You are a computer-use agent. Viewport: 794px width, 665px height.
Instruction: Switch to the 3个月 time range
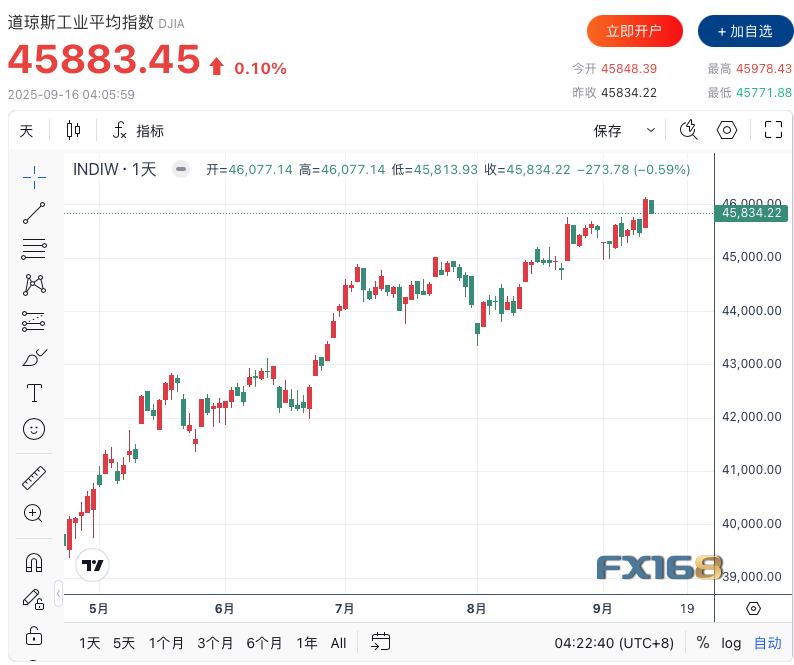(x=215, y=643)
